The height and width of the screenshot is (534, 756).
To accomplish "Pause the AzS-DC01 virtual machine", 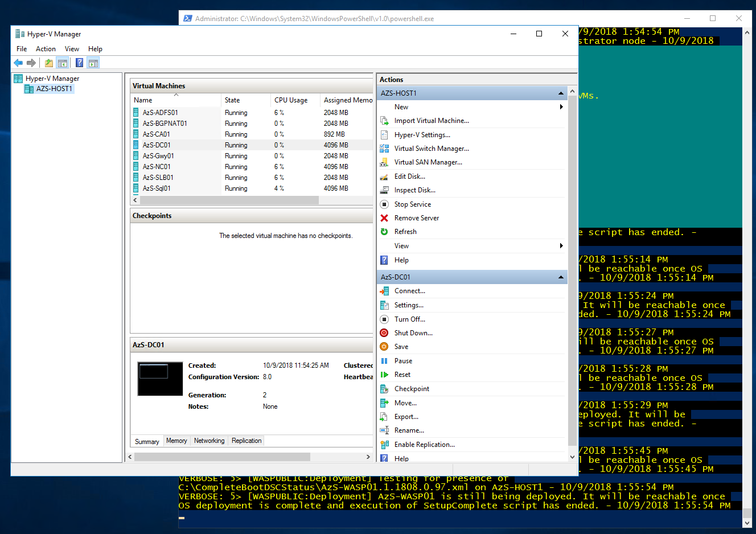I will coord(404,360).
